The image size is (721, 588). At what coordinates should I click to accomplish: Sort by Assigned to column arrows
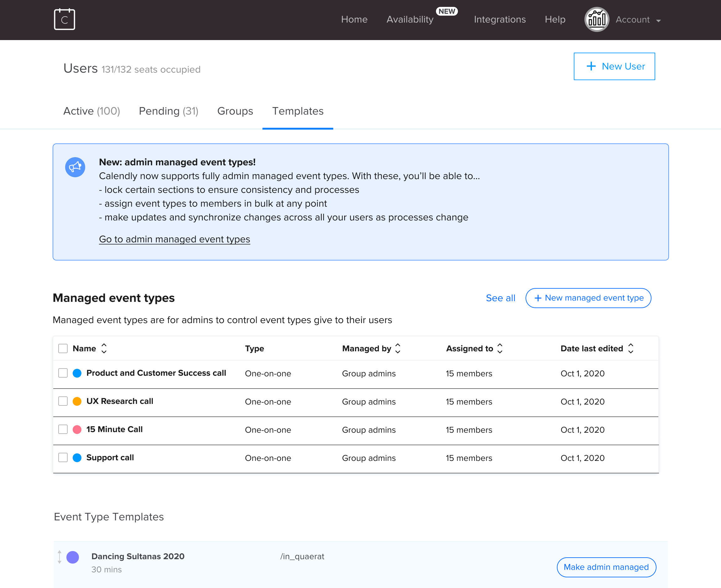[500, 348]
